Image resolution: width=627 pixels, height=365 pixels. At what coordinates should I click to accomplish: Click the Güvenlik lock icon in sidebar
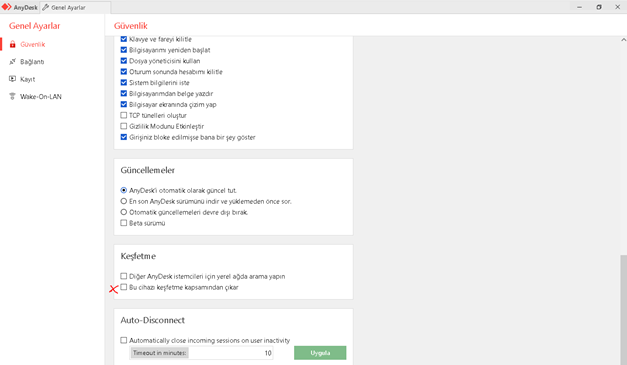[x=12, y=44]
